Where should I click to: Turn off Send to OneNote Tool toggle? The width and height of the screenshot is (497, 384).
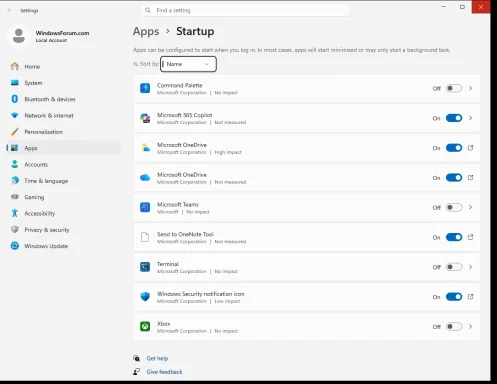(x=454, y=237)
